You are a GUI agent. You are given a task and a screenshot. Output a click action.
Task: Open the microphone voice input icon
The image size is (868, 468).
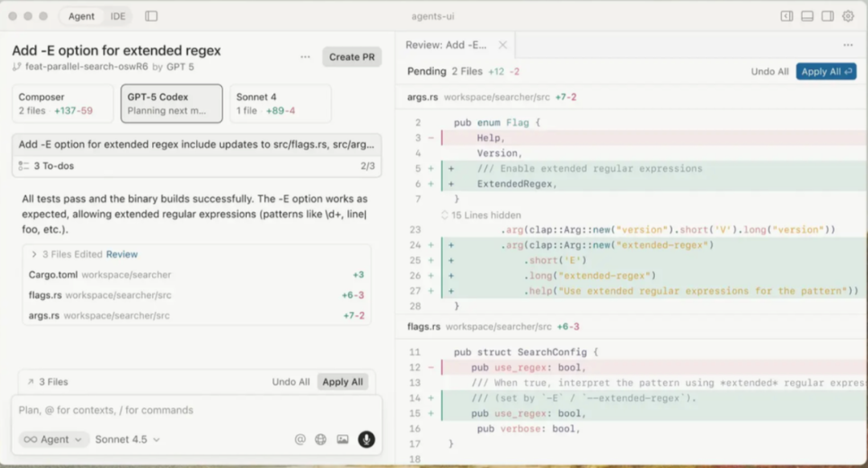(x=367, y=439)
